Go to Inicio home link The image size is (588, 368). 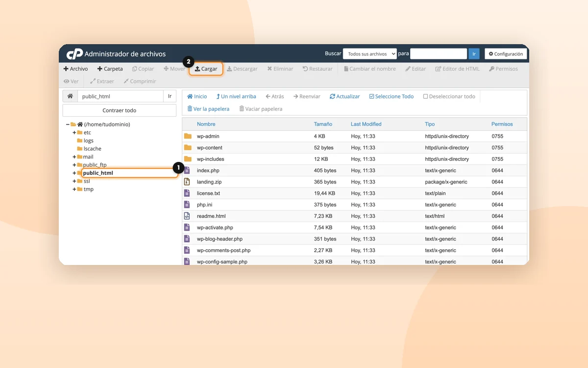click(x=197, y=97)
